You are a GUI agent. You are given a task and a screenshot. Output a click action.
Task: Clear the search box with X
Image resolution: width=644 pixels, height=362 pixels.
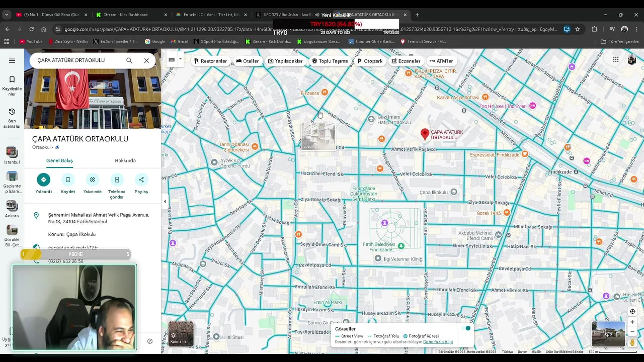pos(146,60)
